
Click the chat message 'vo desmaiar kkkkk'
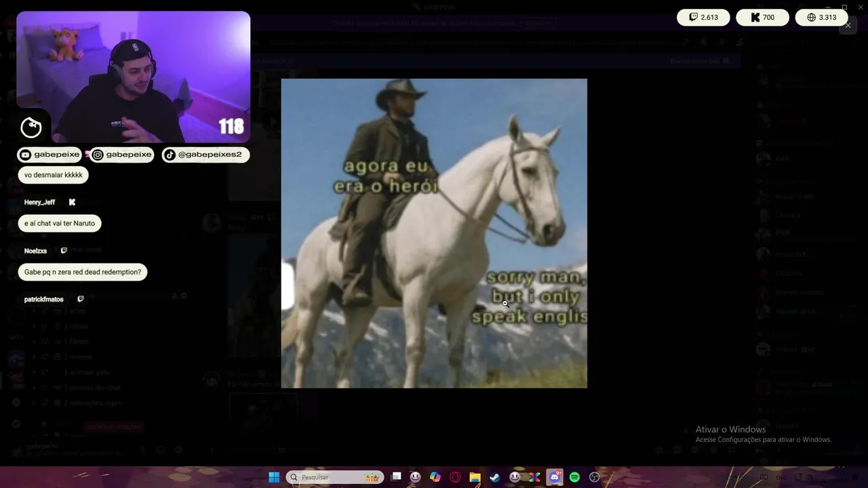(54, 175)
